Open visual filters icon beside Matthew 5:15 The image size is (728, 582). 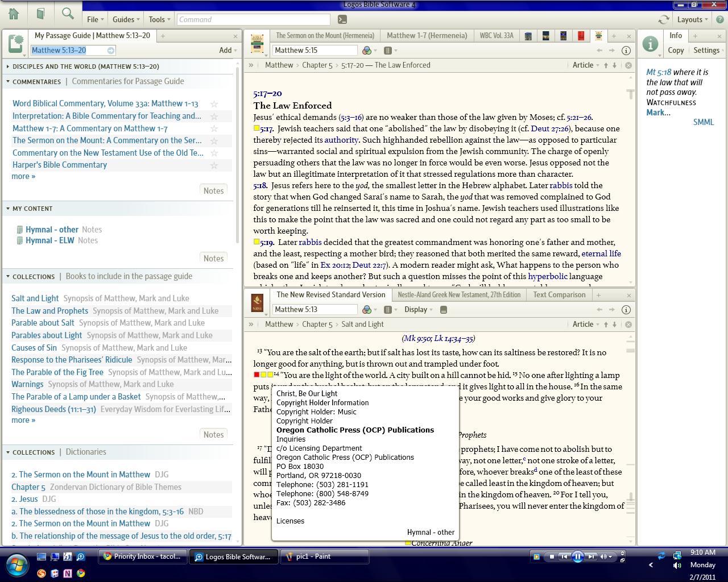point(367,50)
